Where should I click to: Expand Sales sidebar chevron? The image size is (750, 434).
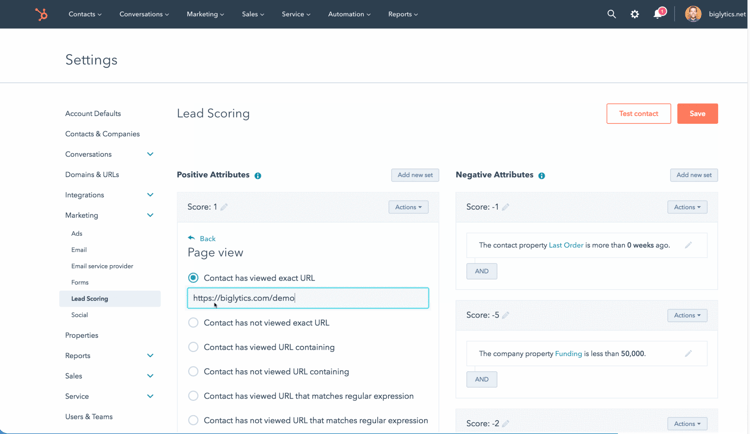pos(150,376)
